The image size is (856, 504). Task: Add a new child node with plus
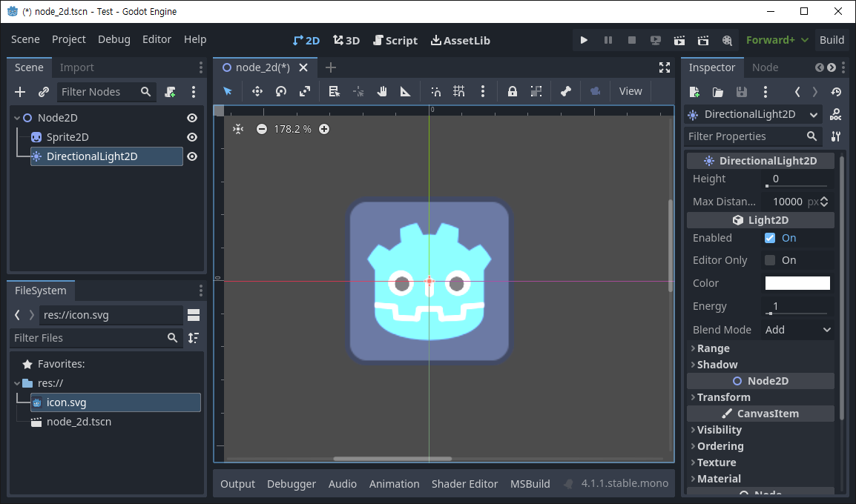20,92
